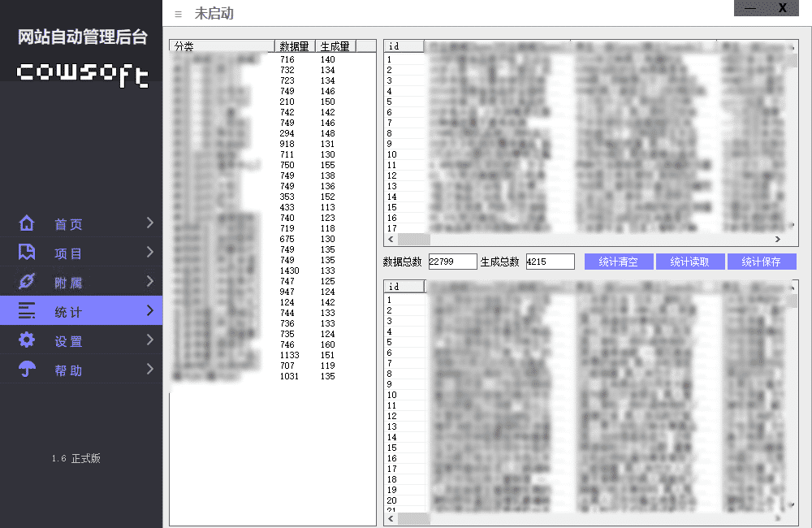Click the home house icon in sidebar
The width and height of the screenshot is (812, 528).
(27, 223)
